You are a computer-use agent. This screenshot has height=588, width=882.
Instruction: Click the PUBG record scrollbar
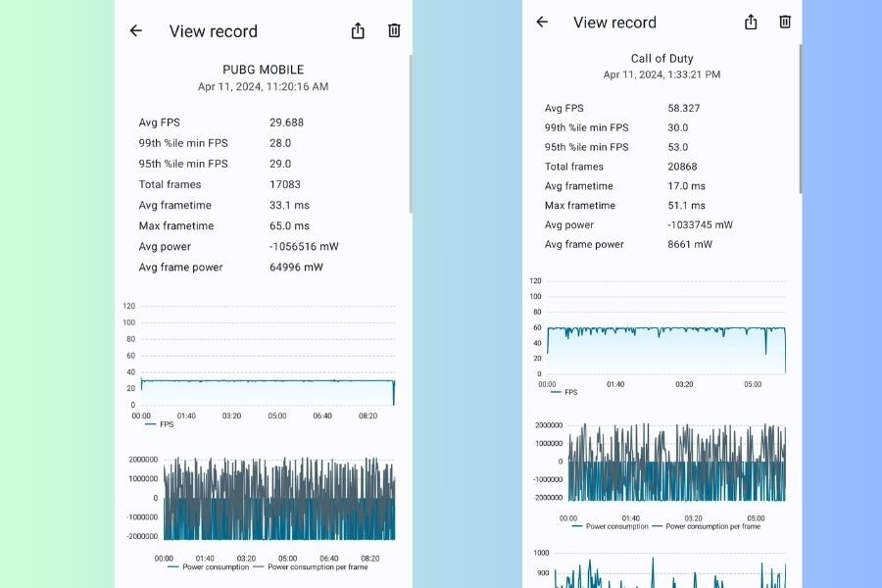tap(411, 132)
